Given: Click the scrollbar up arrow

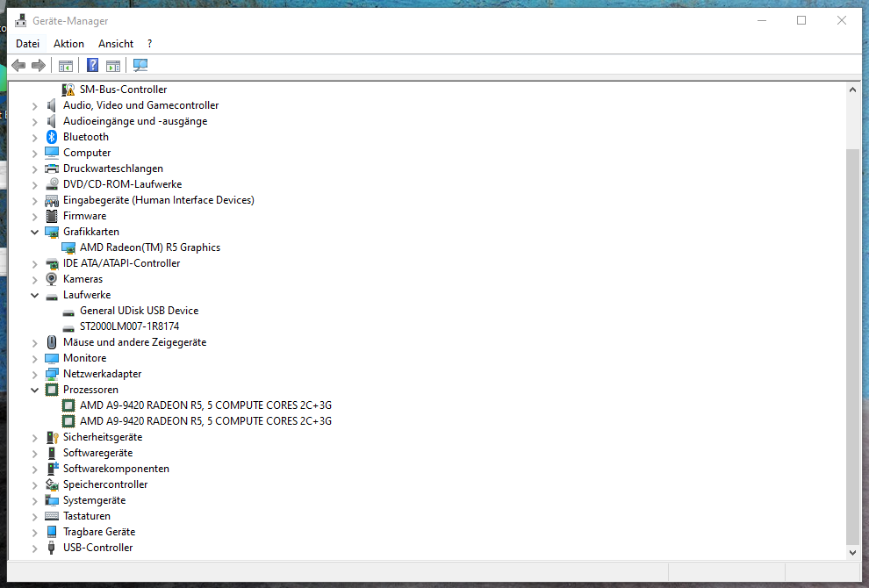Looking at the screenshot, I should tap(852, 90).
